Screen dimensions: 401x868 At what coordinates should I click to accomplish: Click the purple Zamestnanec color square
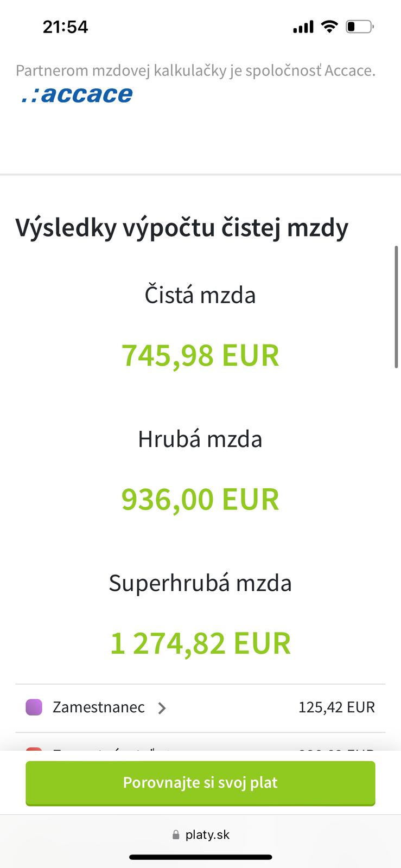pyautogui.click(x=34, y=707)
